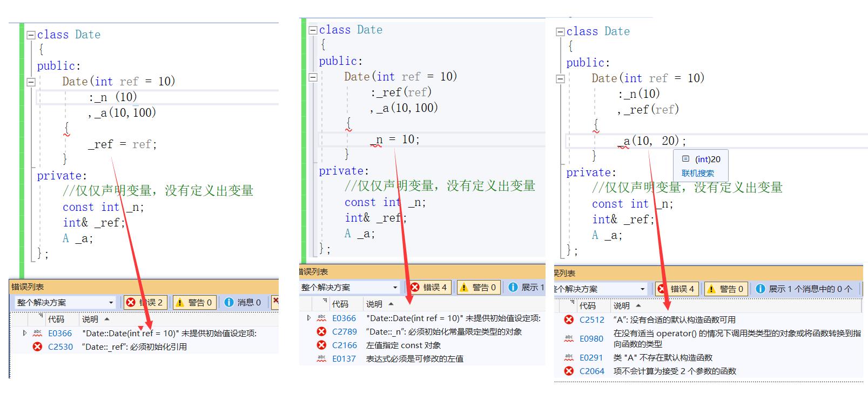Open error code C2166 link
868x393 pixels.
click(x=345, y=345)
